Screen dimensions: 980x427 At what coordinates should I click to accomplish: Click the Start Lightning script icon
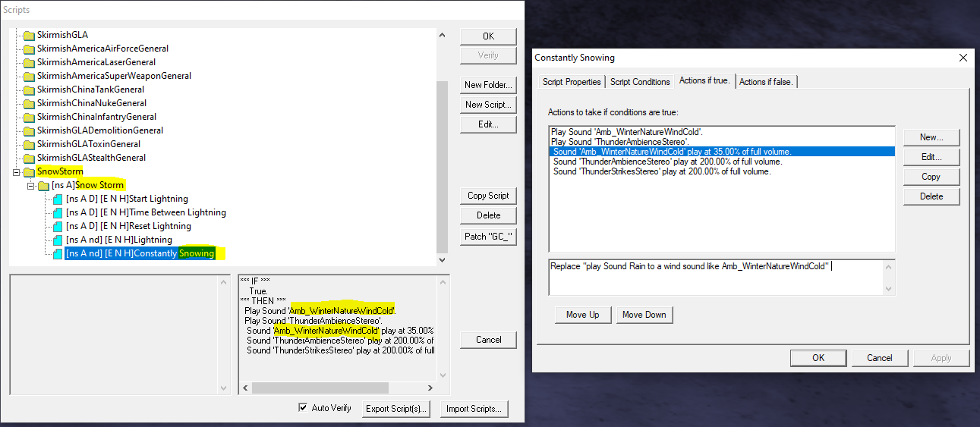(x=58, y=199)
